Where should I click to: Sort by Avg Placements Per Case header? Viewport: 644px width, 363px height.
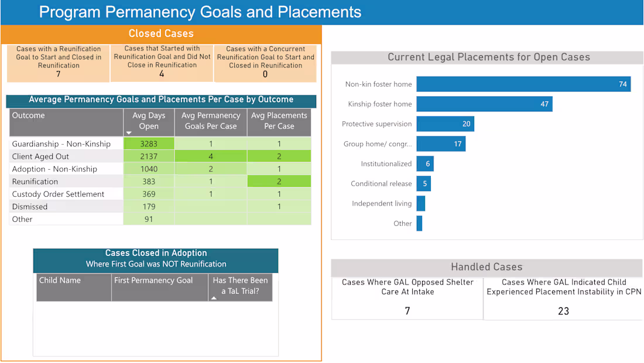[279, 122]
